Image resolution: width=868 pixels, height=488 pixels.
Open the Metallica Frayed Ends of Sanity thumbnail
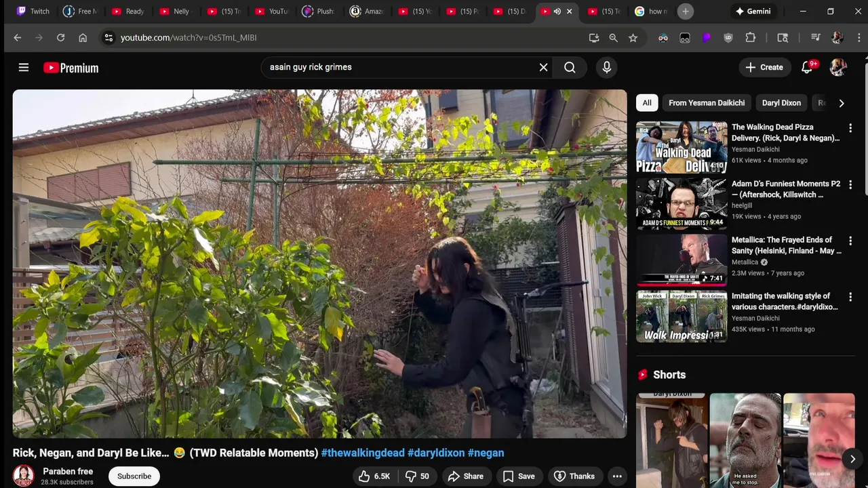point(682,260)
